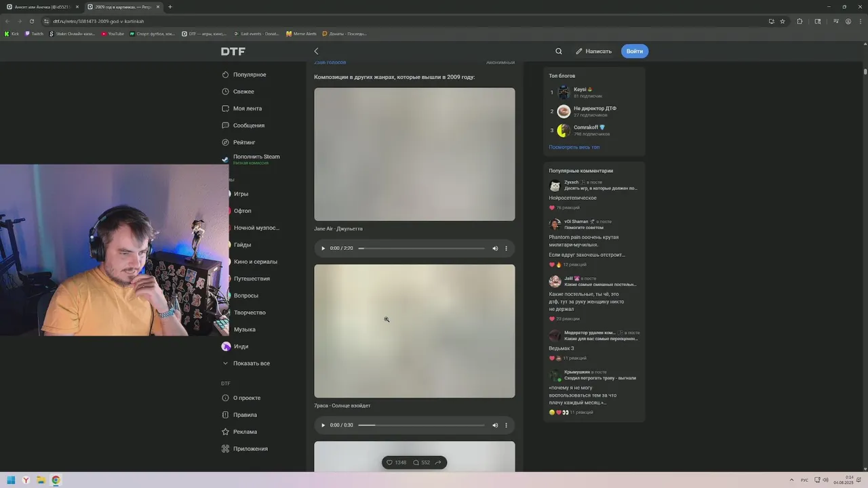Switch to the Анкотт или Анечка browser tab
The height and width of the screenshot is (488, 868).
tap(42, 7)
